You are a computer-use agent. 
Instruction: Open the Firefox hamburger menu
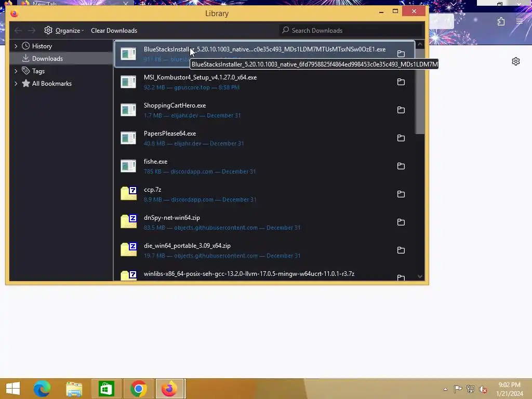[520, 22]
